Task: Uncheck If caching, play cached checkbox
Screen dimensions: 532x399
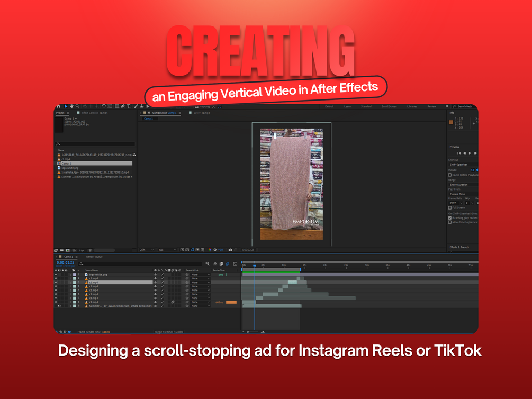Action: pos(450,218)
